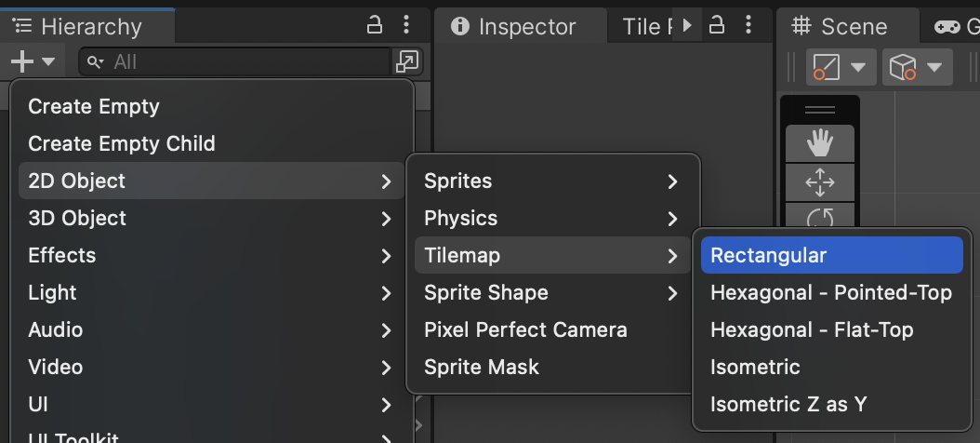Open the plus create dropdown in Hierarchy

point(33,62)
